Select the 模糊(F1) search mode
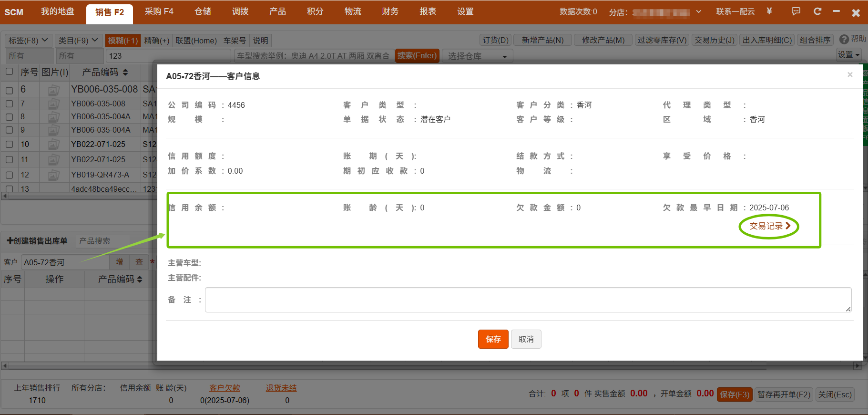Viewport: 868px width, 415px height. (x=123, y=41)
